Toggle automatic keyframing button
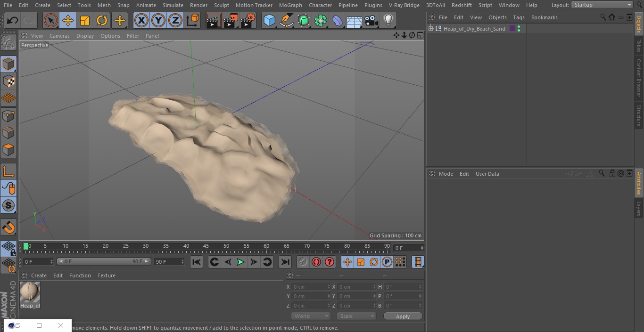 pyautogui.click(x=316, y=262)
